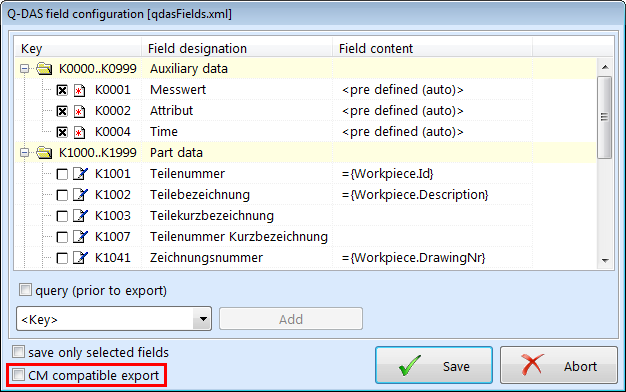Click the Key column header

(x=78, y=48)
